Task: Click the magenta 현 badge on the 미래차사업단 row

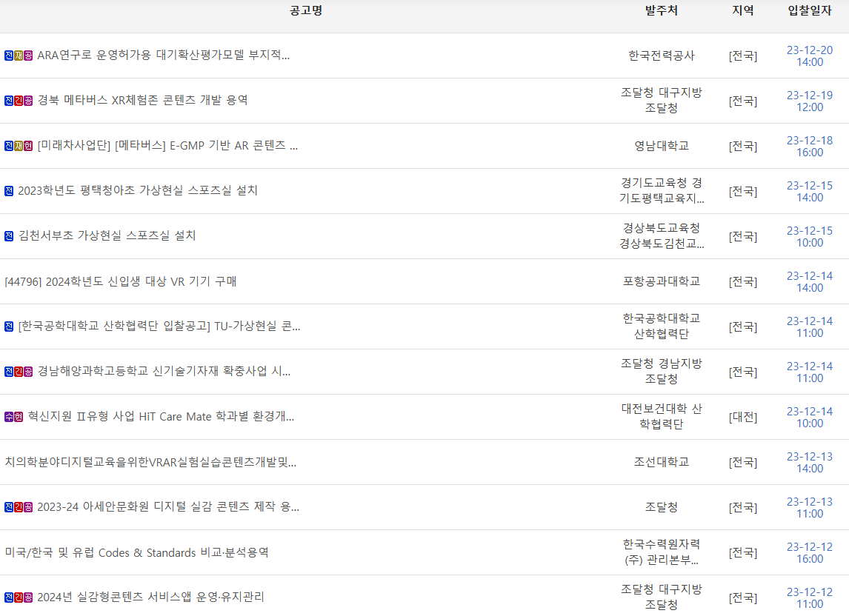Action: 28,146
